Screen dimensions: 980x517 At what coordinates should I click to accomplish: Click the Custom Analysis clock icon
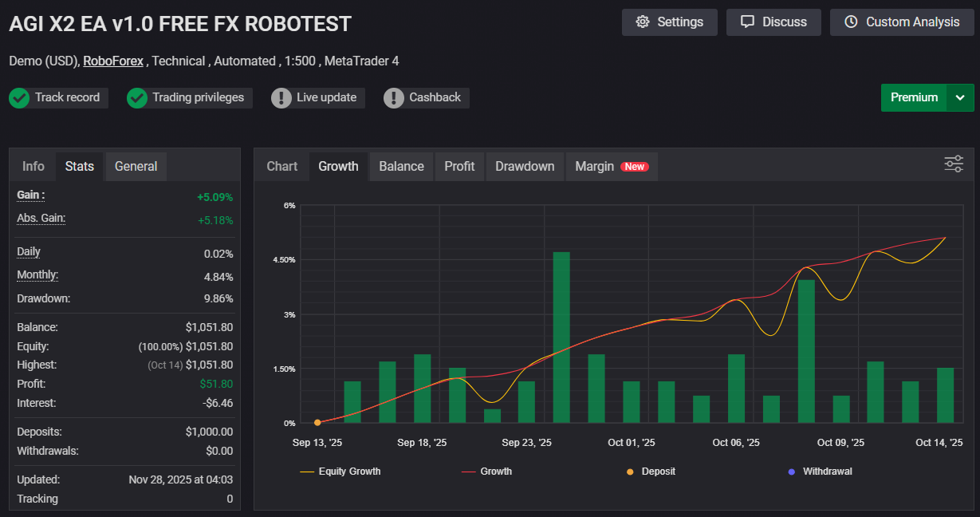click(851, 22)
